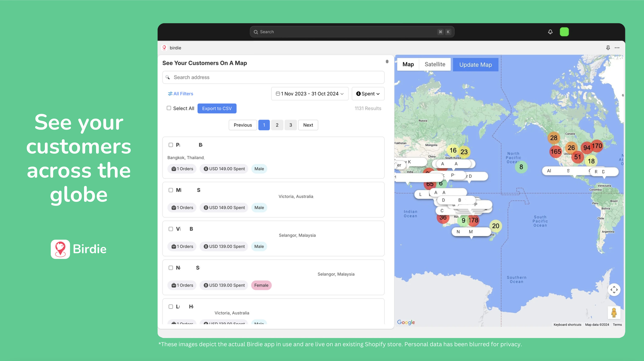This screenshot has width=644, height=361.
Task: Go to results page 2
Action: pyautogui.click(x=277, y=125)
